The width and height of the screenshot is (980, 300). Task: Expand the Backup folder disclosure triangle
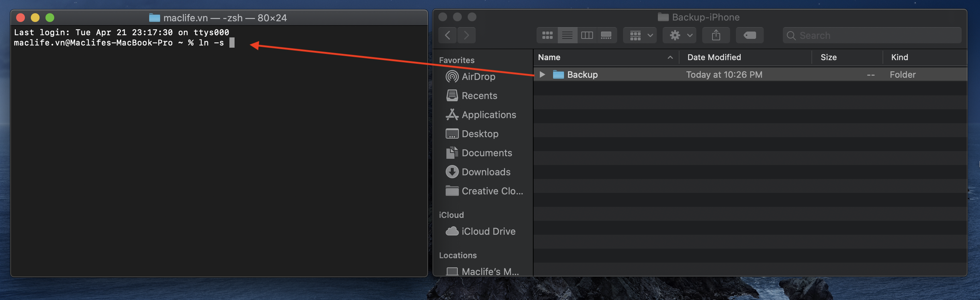coord(542,74)
